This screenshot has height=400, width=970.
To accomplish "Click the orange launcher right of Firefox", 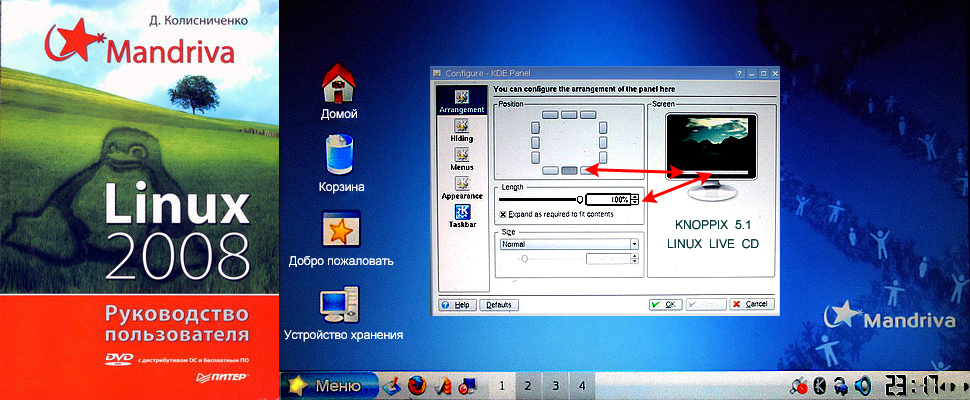I will pos(442,386).
